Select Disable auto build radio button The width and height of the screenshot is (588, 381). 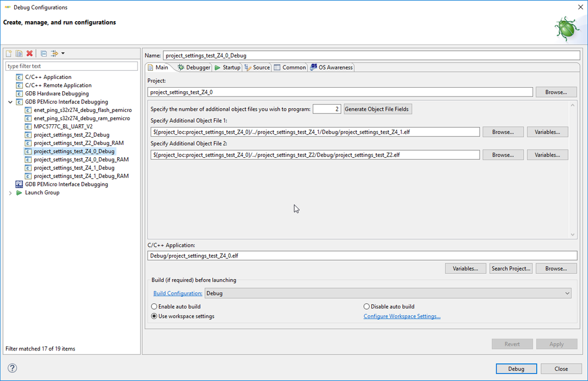[367, 307]
